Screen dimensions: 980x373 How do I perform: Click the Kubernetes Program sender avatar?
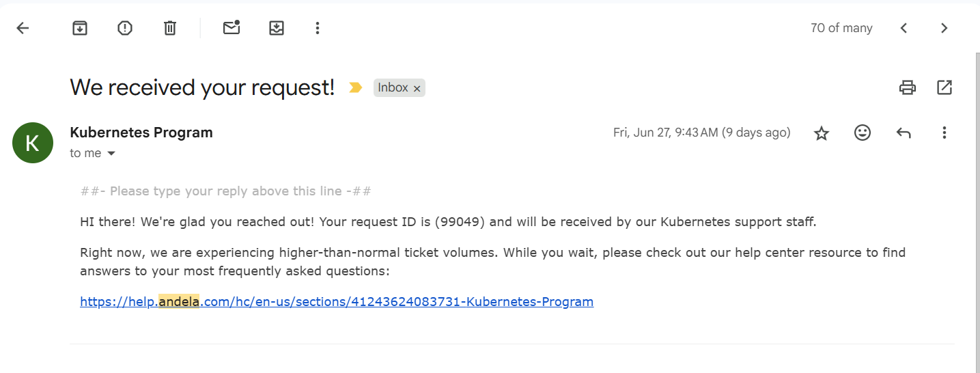coord(33,143)
